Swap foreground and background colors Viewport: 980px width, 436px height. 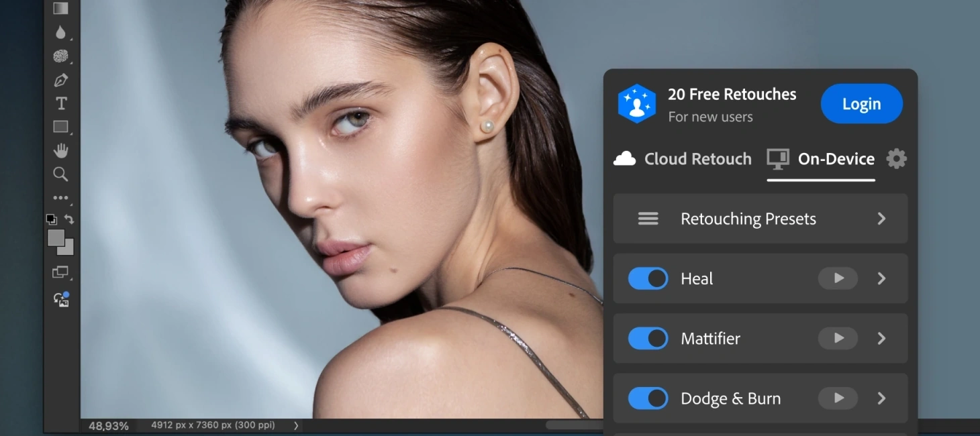pos(69,219)
